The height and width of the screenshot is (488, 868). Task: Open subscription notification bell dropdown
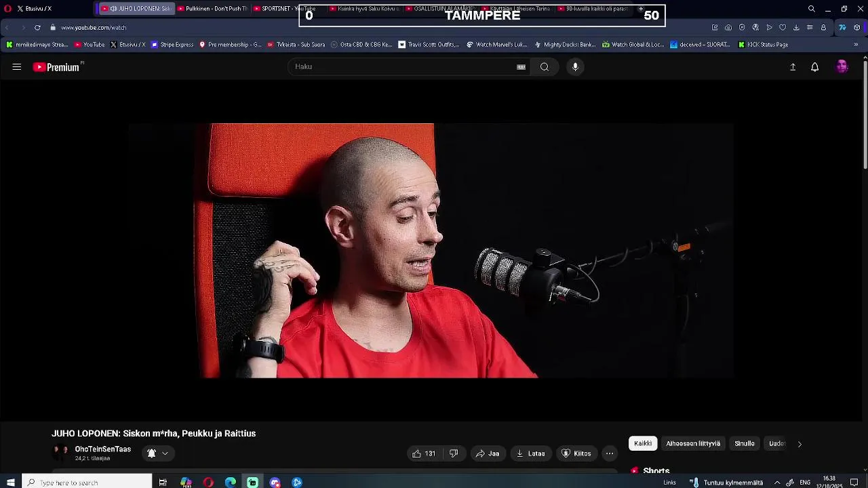coord(158,453)
